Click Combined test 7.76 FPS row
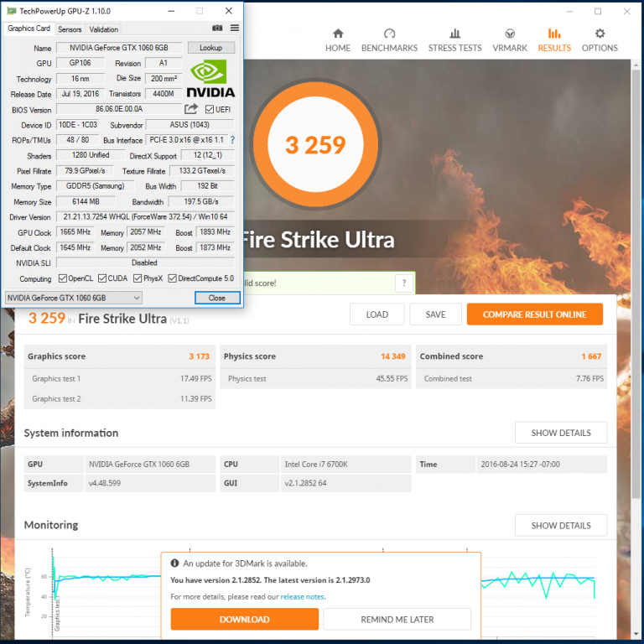 (512, 379)
